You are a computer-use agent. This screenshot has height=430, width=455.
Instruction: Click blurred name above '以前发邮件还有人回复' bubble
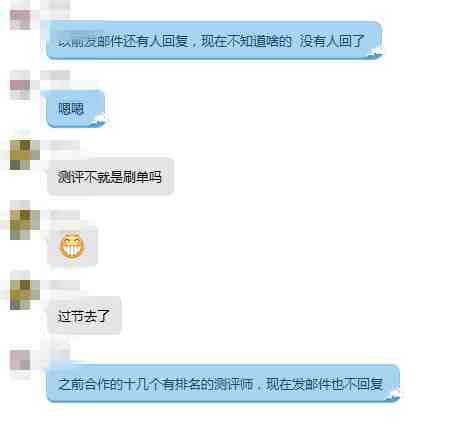click(55, 5)
